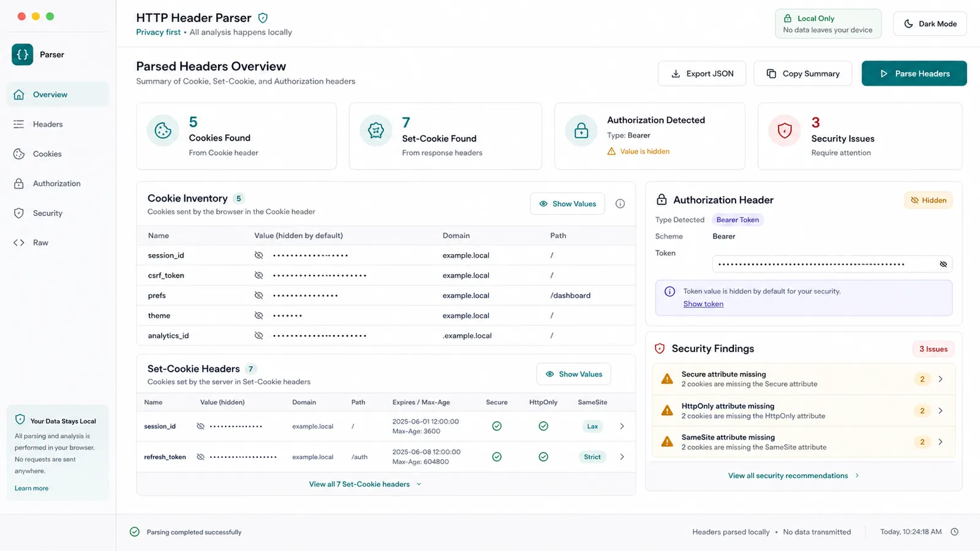Click Show Values in Set-Cookie Headers
980x551 pixels.
point(574,374)
